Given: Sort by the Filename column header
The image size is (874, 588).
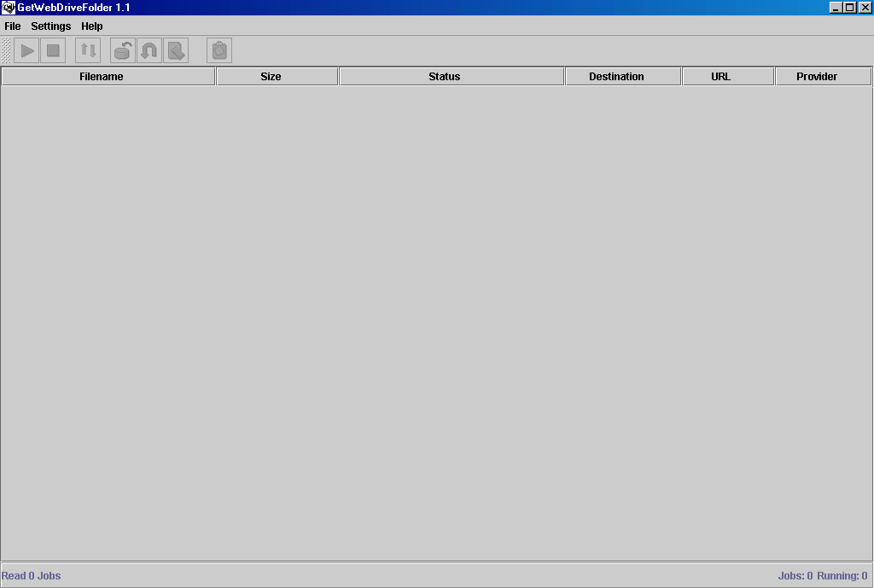Looking at the screenshot, I should pyautogui.click(x=108, y=77).
